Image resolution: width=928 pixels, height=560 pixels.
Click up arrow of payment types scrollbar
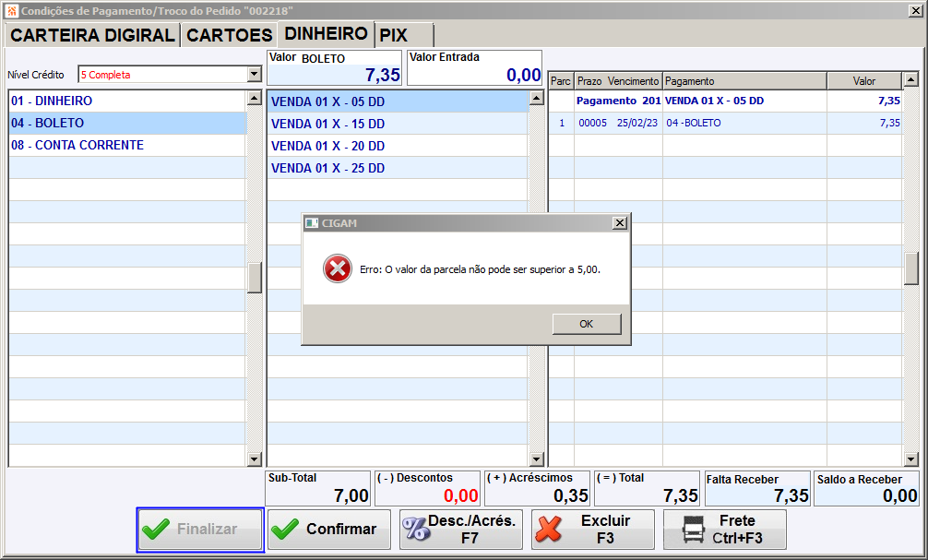(x=254, y=99)
